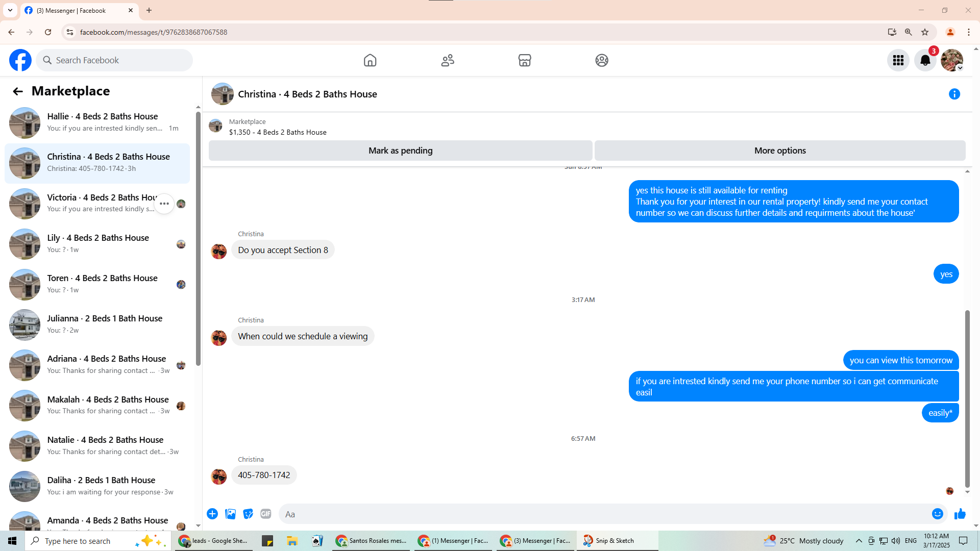This screenshot has width=980, height=551.
Task: Click the chat messages scrollbar
Action: (x=967, y=398)
